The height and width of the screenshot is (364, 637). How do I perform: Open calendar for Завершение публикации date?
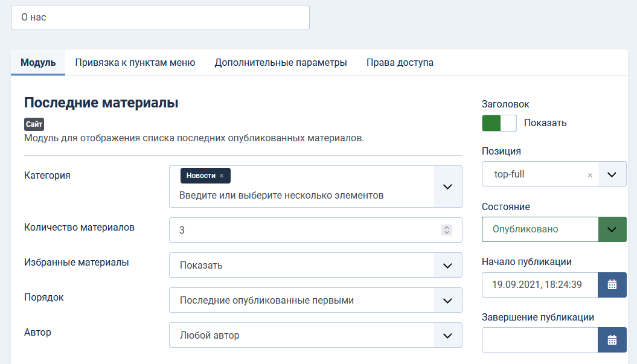coord(612,340)
